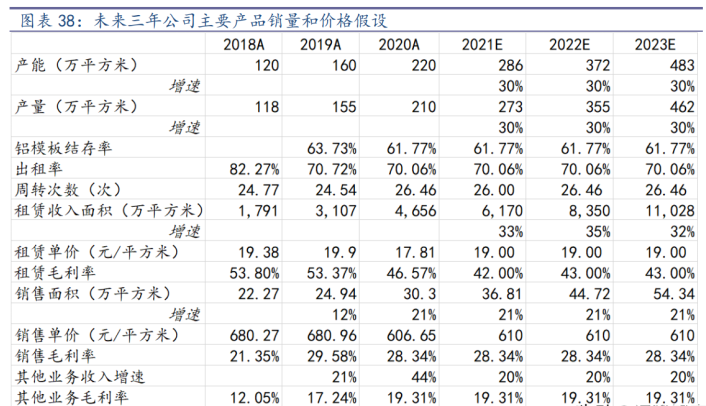This screenshot has width=706, height=406.
Task: Select capacity value 160 for 2019A
Action: (x=344, y=65)
